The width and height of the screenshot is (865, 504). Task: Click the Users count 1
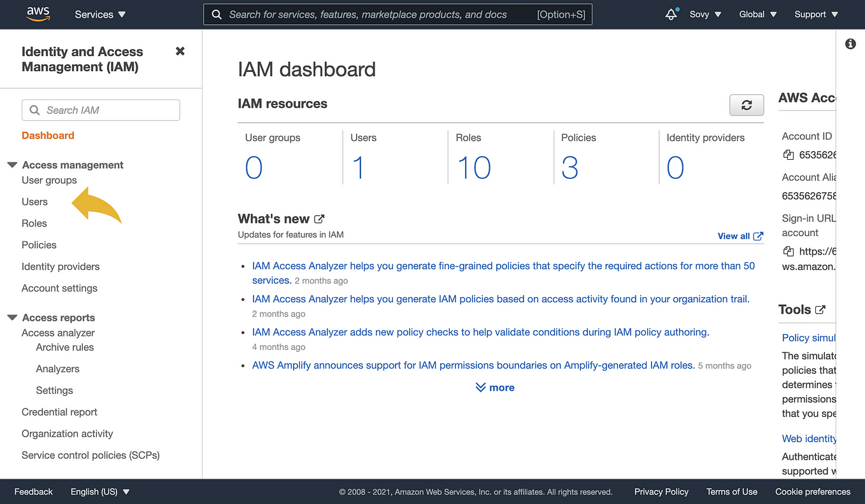359,168
